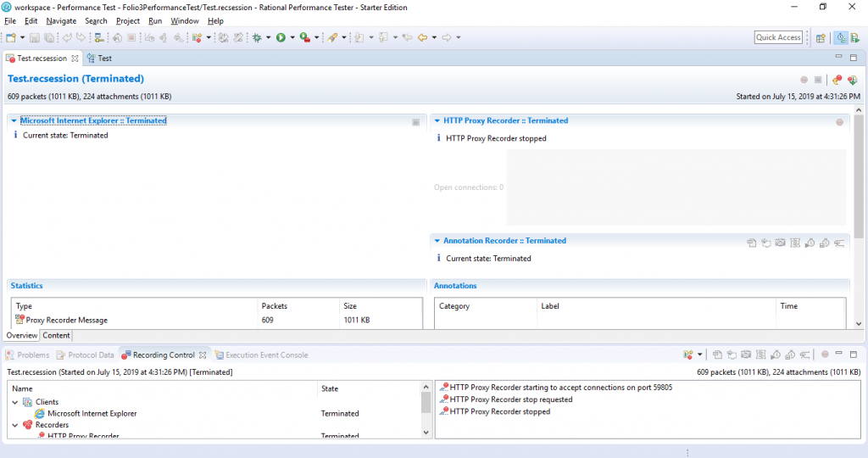Click the Recording Control tree scrollbar down arrow
Viewport: 868px width, 458px height.
[426, 433]
